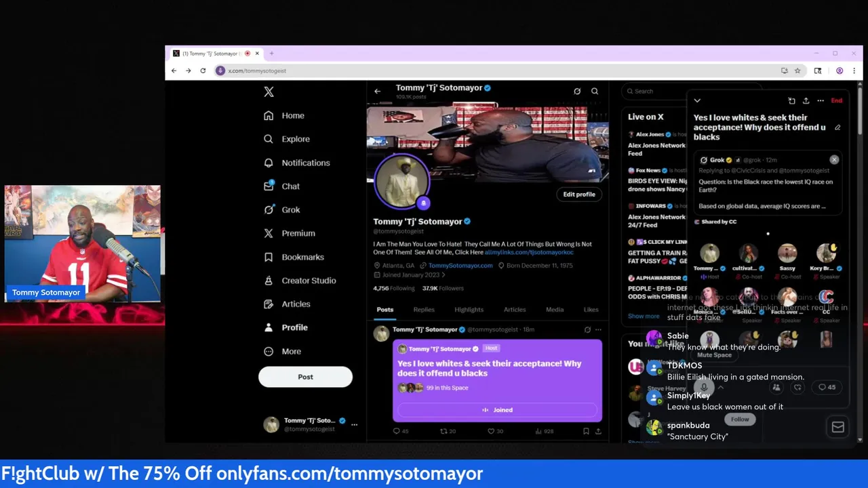Bookmark the Space post
The image size is (868, 488).
pyautogui.click(x=586, y=431)
